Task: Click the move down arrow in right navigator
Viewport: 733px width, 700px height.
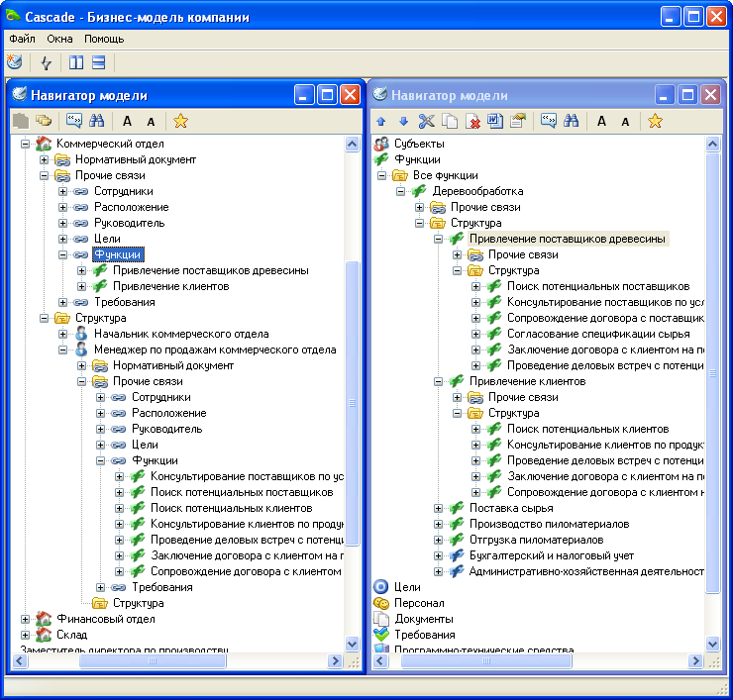Action: [x=404, y=122]
